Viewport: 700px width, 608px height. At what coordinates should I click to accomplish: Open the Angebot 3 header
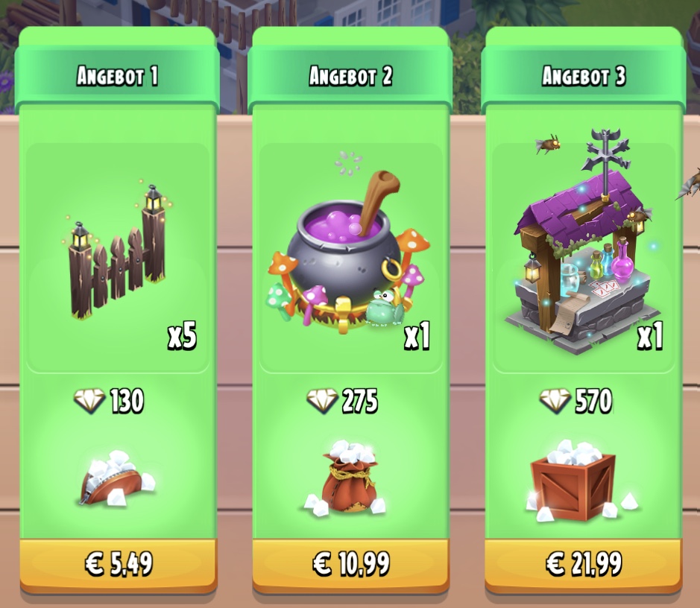pyautogui.click(x=584, y=75)
